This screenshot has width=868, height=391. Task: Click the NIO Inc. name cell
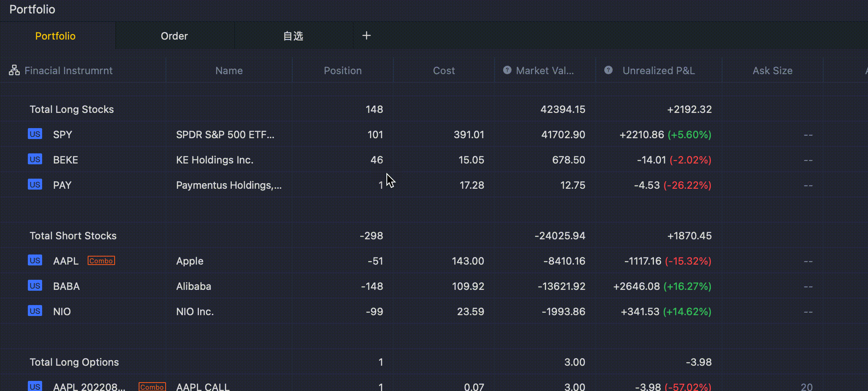click(195, 311)
